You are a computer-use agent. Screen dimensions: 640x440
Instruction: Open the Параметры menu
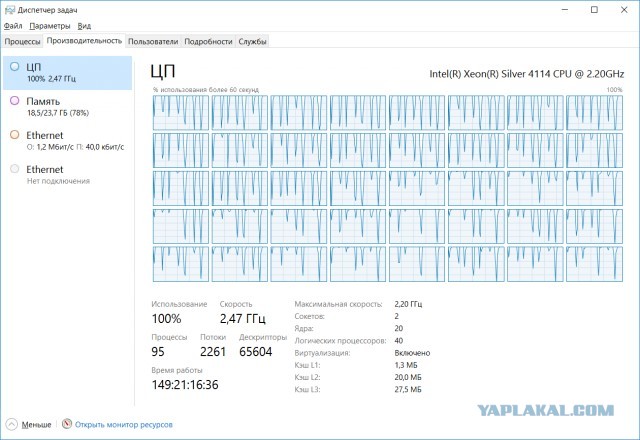click(50, 26)
